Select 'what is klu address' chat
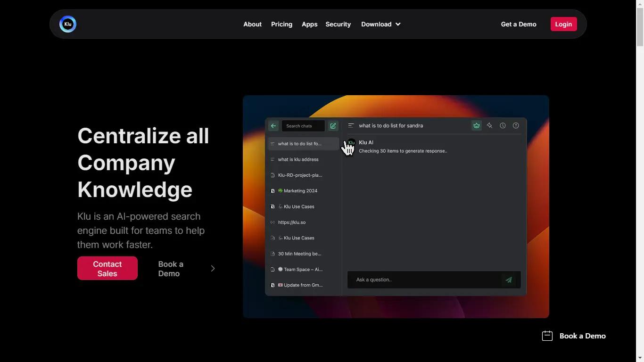The height and width of the screenshot is (362, 644). tap(303, 159)
